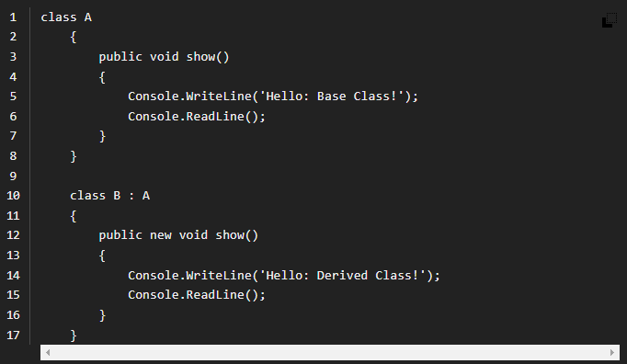627x364 pixels.
Task: Click the right arrow of the horizontal scrollbar
Action: pyautogui.click(x=611, y=352)
